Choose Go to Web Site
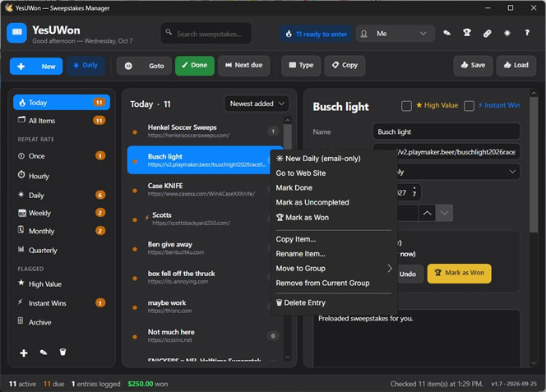 (x=334, y=173)
